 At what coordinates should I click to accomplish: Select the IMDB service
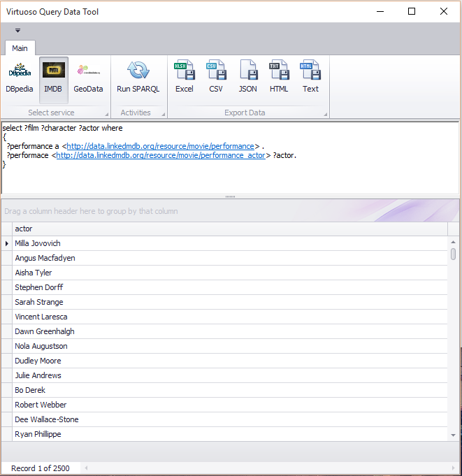[53, 80]
